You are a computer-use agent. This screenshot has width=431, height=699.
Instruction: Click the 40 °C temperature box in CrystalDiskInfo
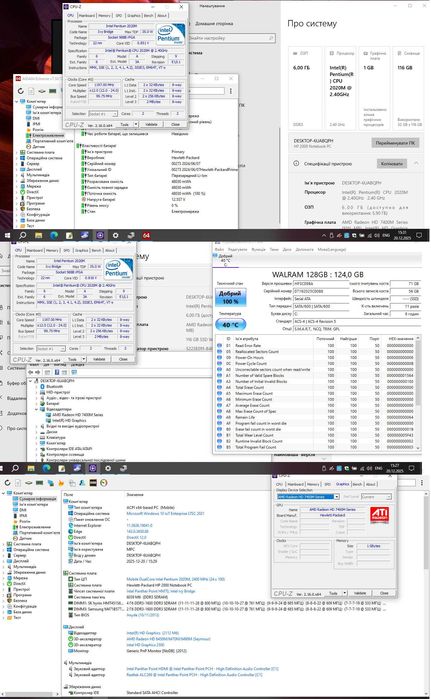230,325
